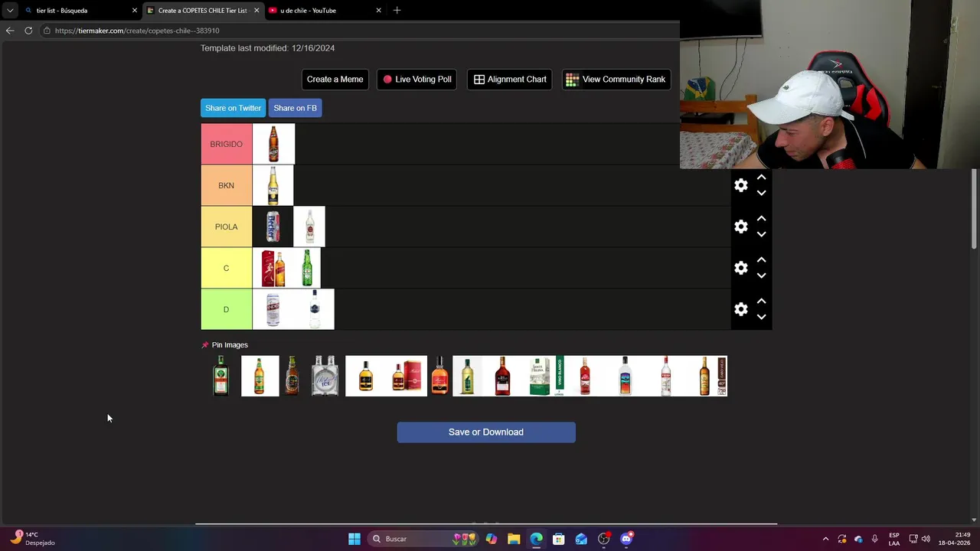
Task: Click the ESP LAA language indicator
Action: click(894, 539)
